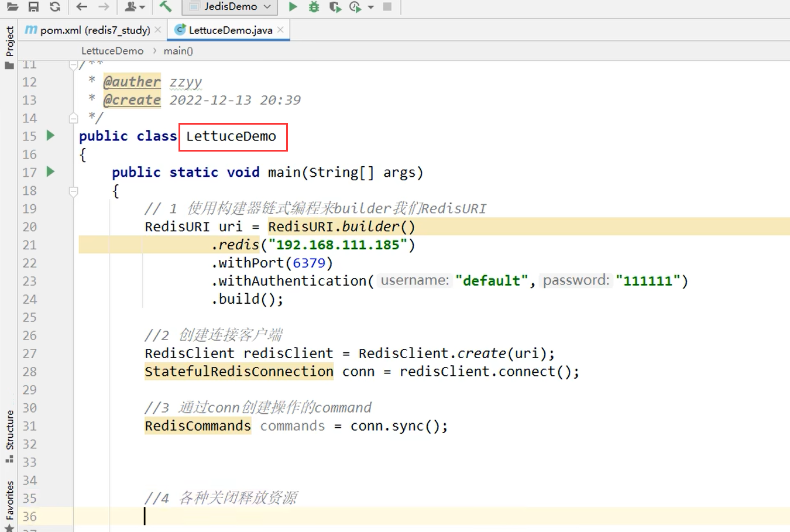Screen dimensions: 790x532
Task: Click the Profiler run icon
Action: [355, 7]
